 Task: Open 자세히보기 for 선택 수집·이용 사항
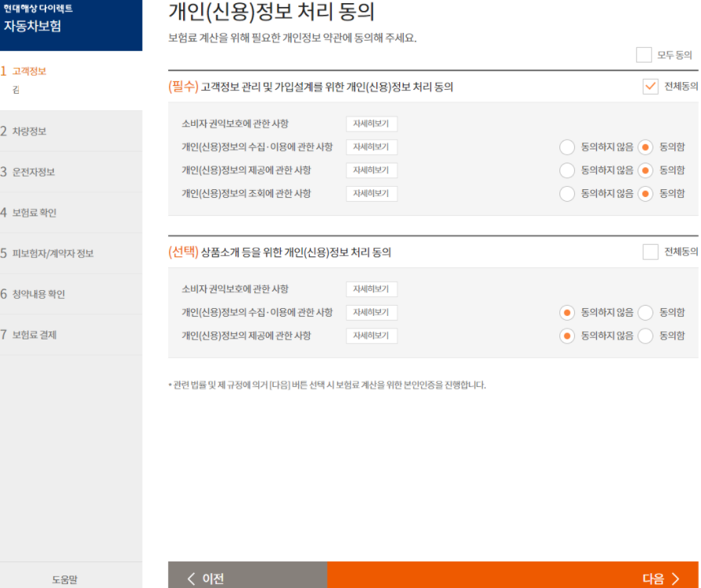tap(372, 313)
